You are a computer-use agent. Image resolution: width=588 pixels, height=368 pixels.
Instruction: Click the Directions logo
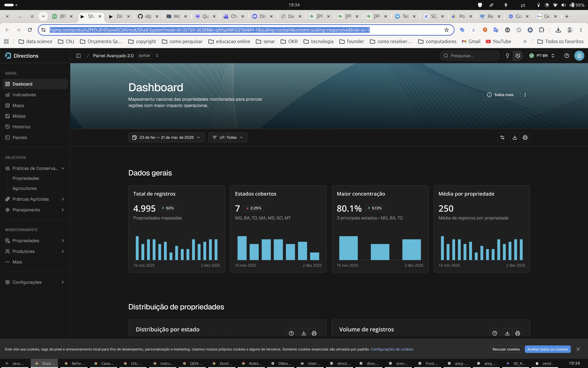(22, 56)
